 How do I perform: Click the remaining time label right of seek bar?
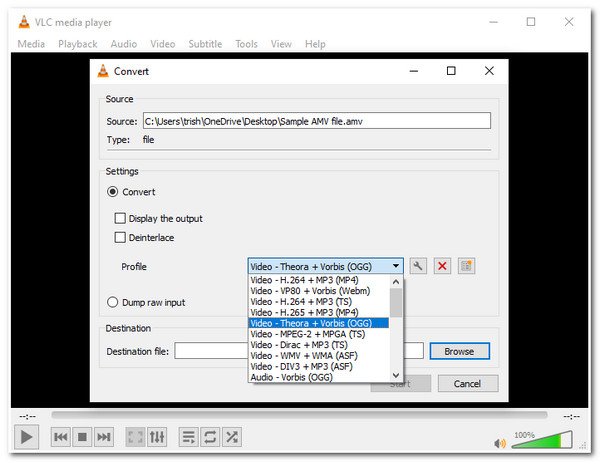click(x=571, y=416)
